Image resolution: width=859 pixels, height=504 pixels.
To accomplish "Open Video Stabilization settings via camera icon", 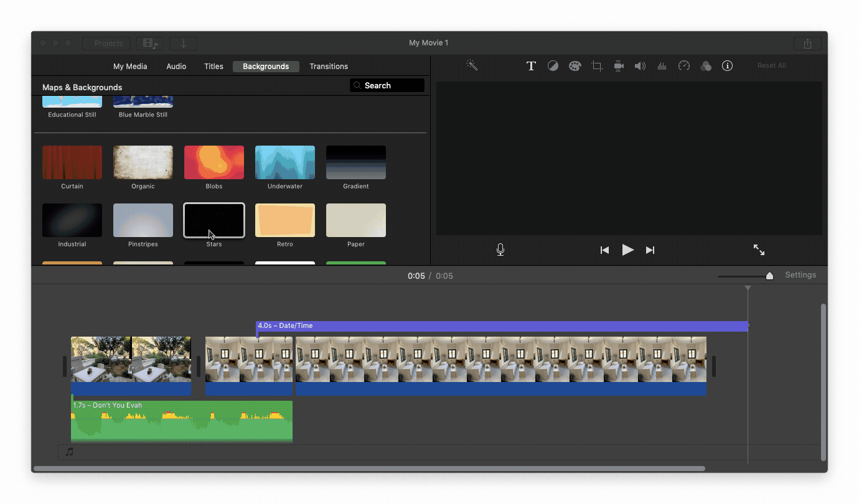I will click(618, 65).
